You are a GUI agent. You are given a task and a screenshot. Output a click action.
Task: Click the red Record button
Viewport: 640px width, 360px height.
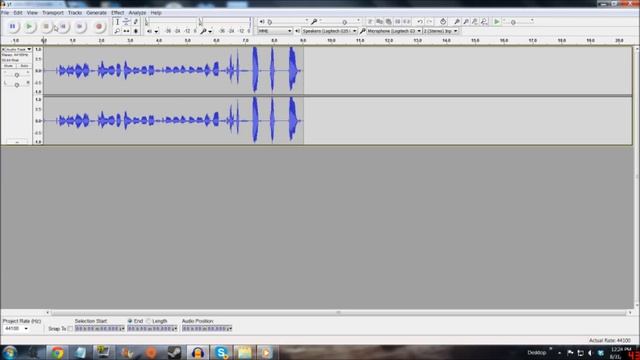pos(98,27)
